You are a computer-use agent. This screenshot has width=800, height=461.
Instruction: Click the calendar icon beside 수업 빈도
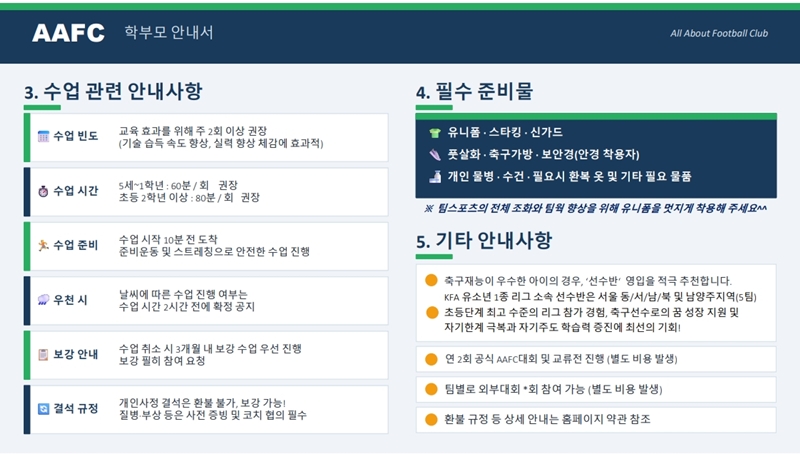click(x=43, y=136)
